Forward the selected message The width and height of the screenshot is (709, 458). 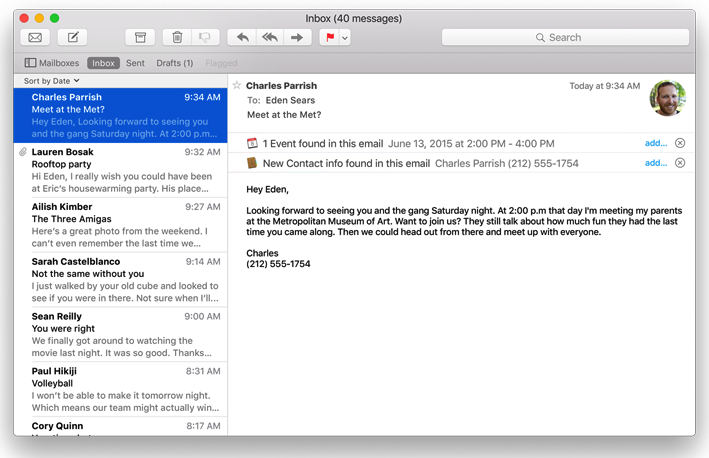pos(297,38)
